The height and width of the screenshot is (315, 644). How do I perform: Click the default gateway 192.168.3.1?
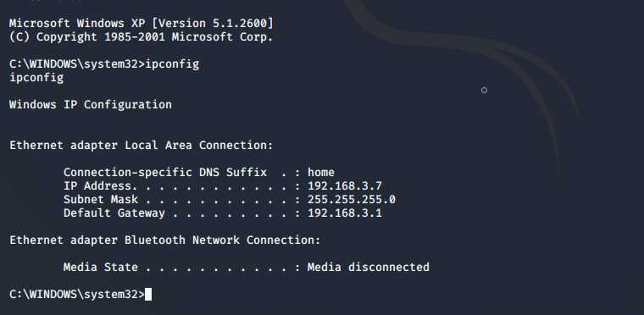(345, 213)
